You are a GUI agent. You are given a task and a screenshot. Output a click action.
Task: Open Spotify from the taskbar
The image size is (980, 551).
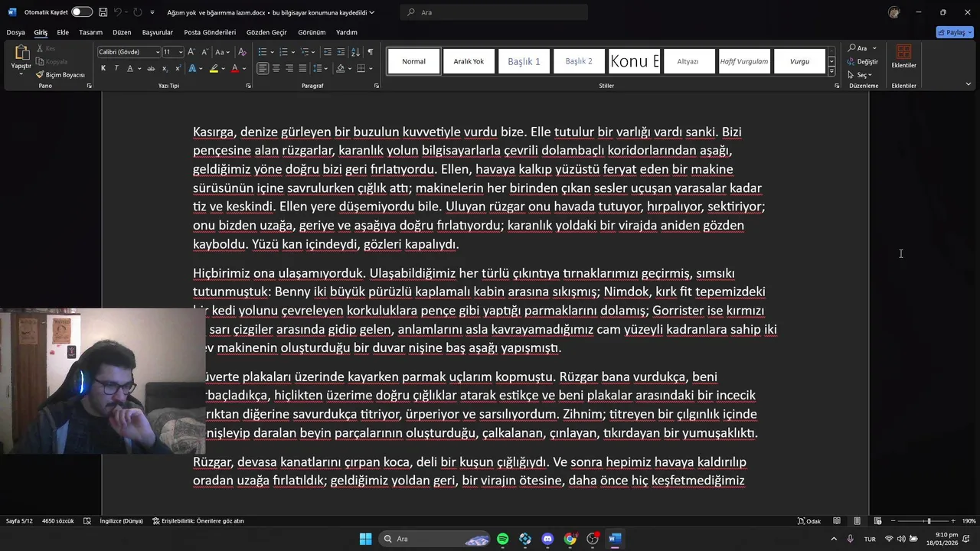(x=502, y=539)
